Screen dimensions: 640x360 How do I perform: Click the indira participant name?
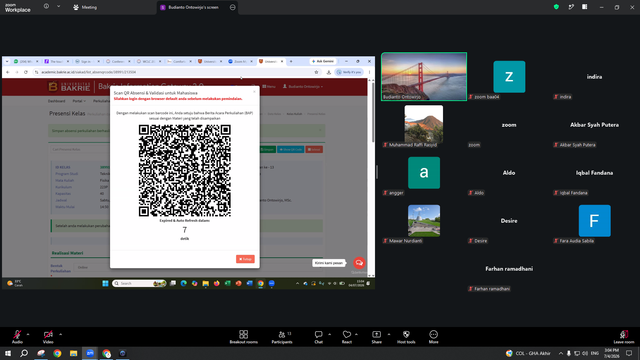click(x=594, y=77)
